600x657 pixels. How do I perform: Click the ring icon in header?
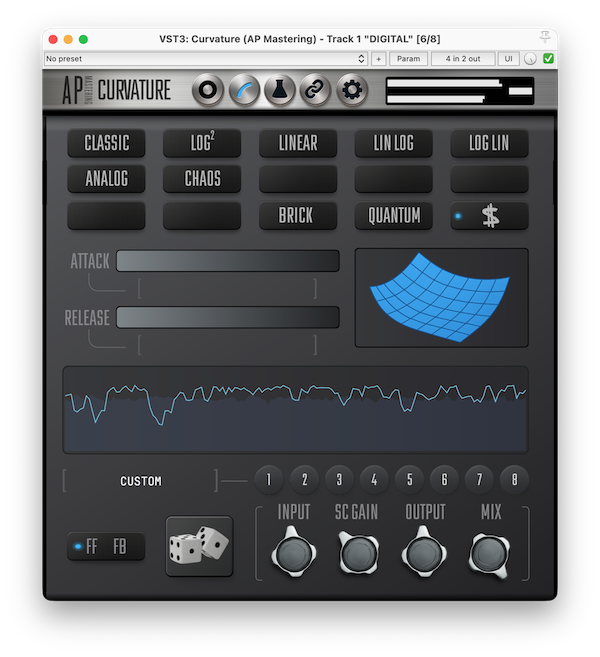tap(207, 90)
